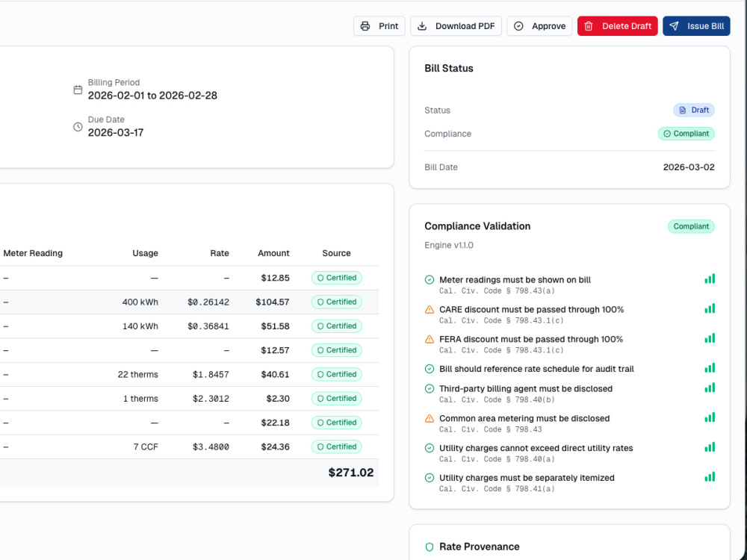Click the Print button

[379, 26]
